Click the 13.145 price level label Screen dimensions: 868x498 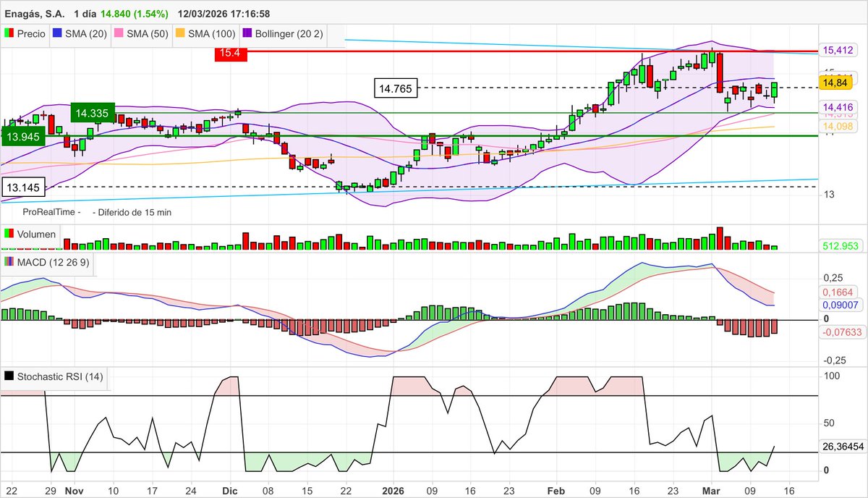coord(22,187)
